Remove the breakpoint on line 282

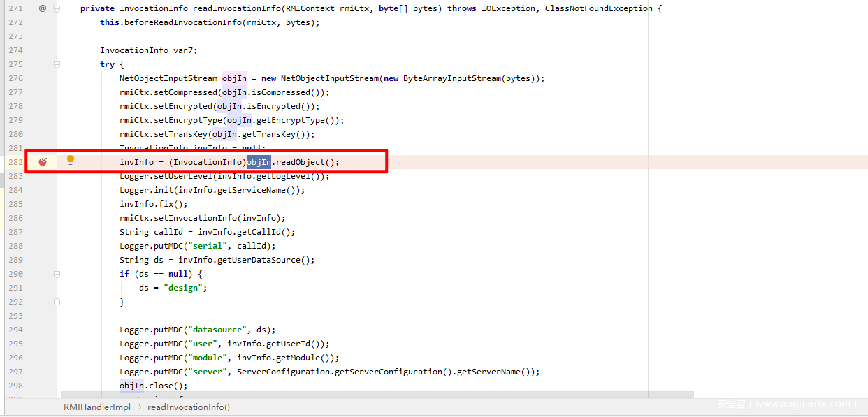(43, 162)
